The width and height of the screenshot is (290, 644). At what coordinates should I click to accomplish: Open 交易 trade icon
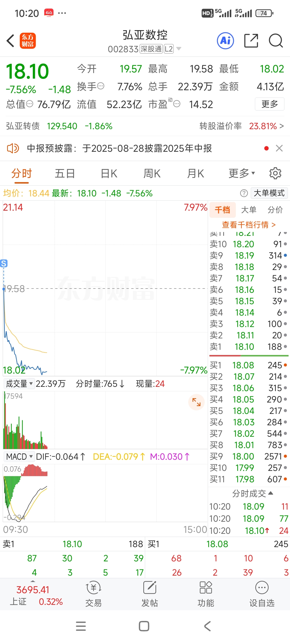pos(94,594)
